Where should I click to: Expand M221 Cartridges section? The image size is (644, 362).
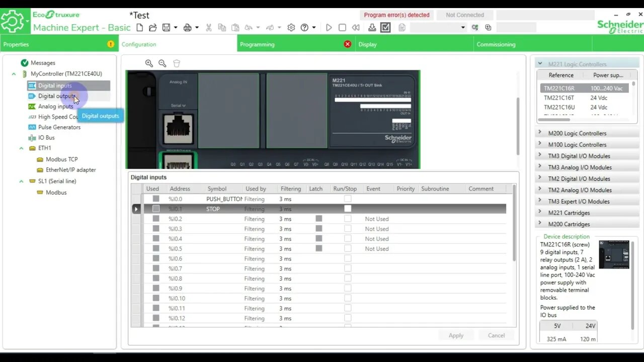(540, 213)
